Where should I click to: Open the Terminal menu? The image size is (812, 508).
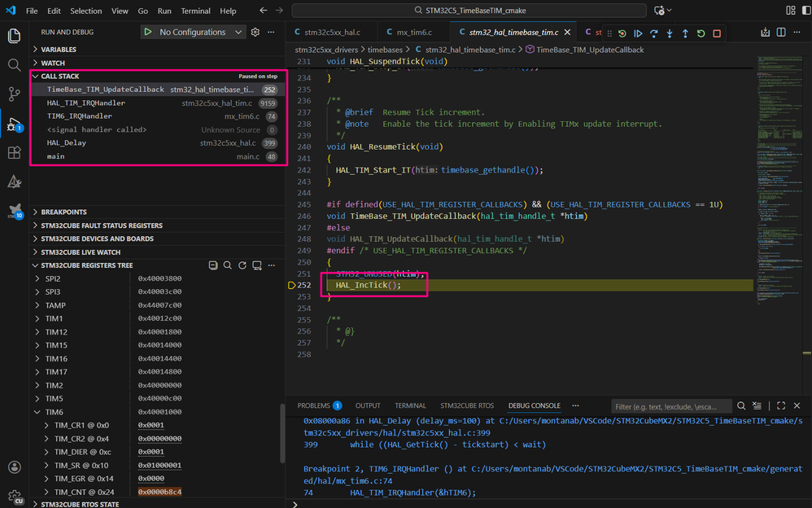(x=195, y=11)
